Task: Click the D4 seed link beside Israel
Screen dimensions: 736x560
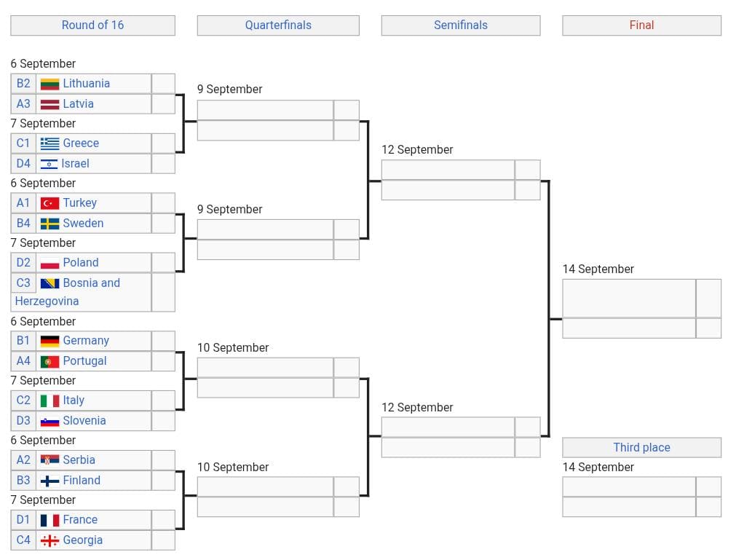Action: coord(23,164)
